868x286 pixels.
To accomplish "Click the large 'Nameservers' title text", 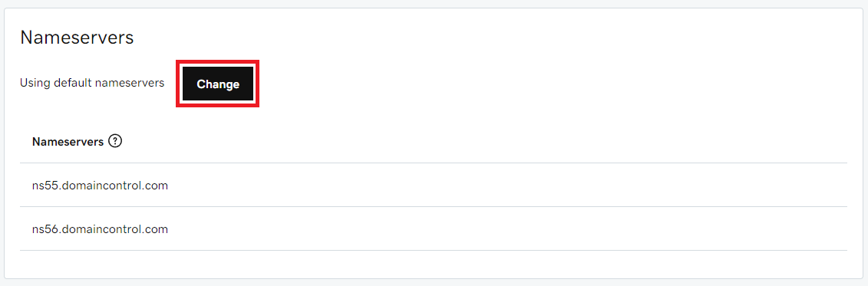I will [77, 38].
